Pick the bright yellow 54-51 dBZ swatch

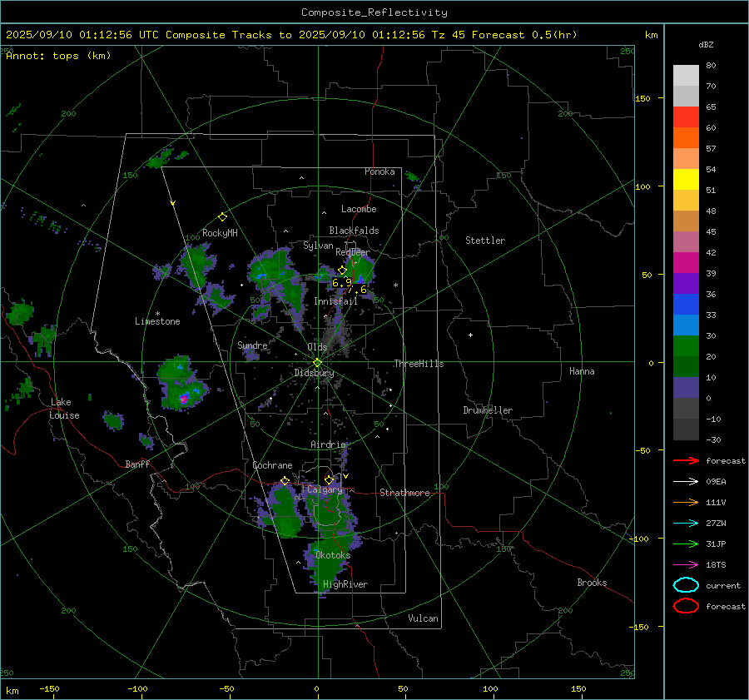point(686,179)
